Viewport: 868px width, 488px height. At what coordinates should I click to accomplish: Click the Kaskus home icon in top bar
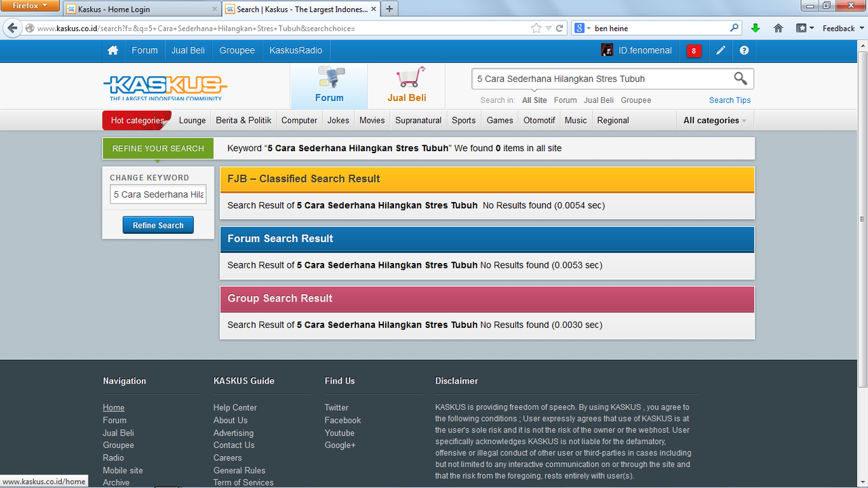point(113,51)
